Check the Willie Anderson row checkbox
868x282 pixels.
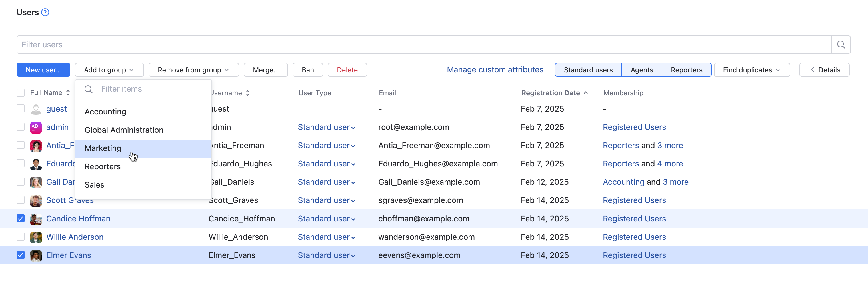point(21,237)
